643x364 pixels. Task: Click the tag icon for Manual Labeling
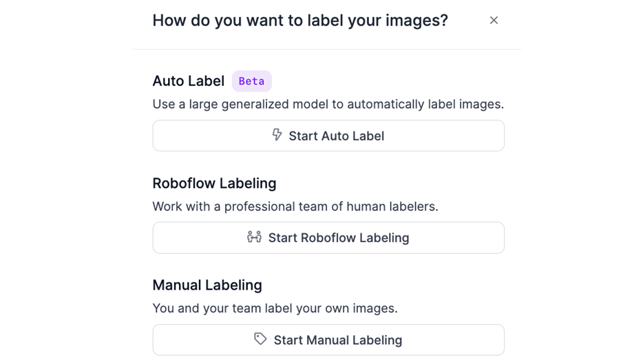[260, 339]
